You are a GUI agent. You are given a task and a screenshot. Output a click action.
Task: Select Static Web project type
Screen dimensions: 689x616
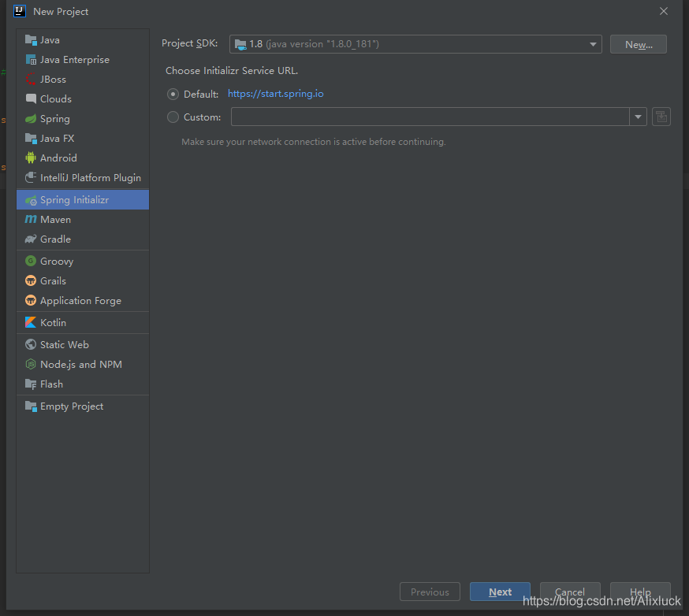[x=83, y=345]
